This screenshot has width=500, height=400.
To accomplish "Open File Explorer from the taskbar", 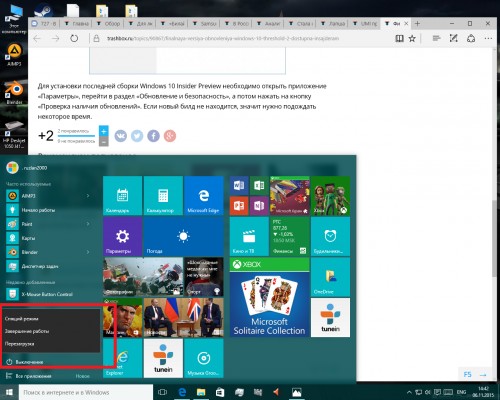I will (201, 392).
